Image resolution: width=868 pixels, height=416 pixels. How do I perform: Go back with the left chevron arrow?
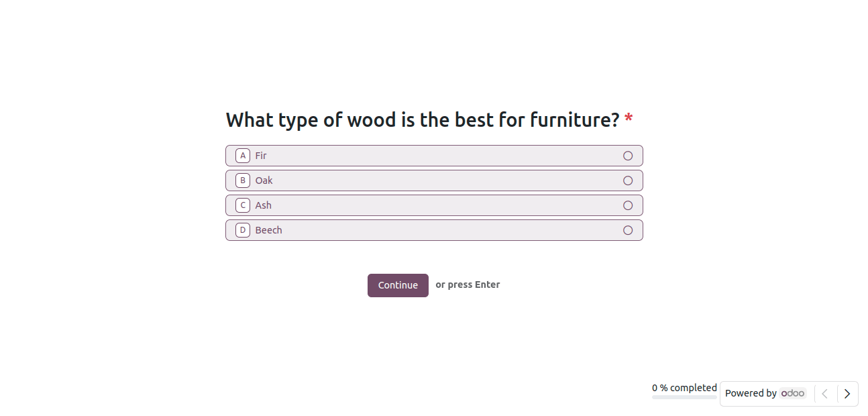(x=825, y=394)
